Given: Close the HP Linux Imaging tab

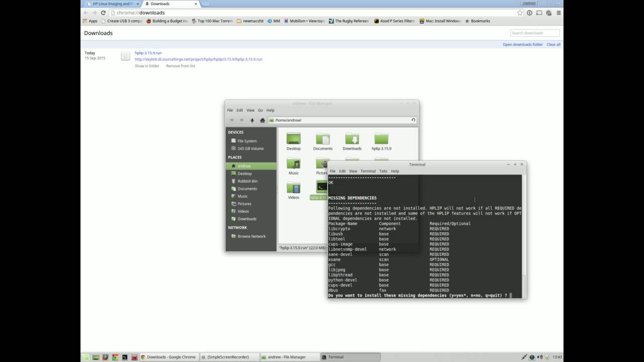Looking at the screenshot, I should 138,4.
